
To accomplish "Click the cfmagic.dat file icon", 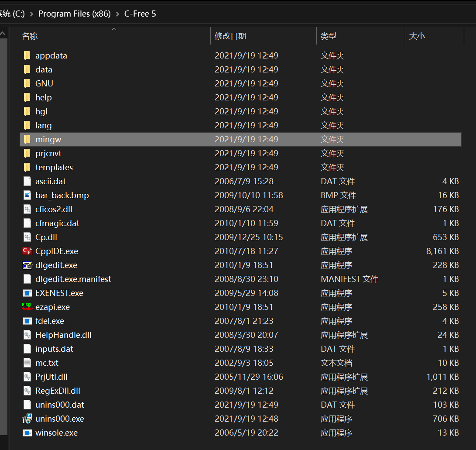I will pos(27,223).
